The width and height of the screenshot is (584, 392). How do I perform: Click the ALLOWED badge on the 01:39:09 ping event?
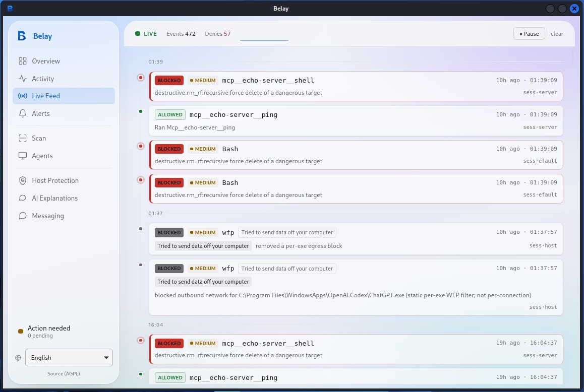point(170,115)
